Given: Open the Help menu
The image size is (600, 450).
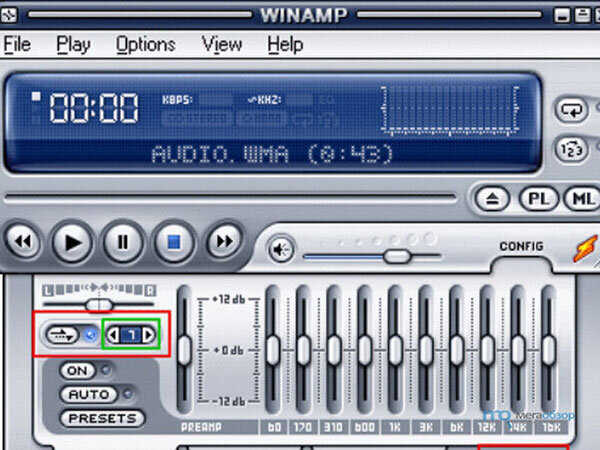Looking at the screenshot, I should coord(285,44).
